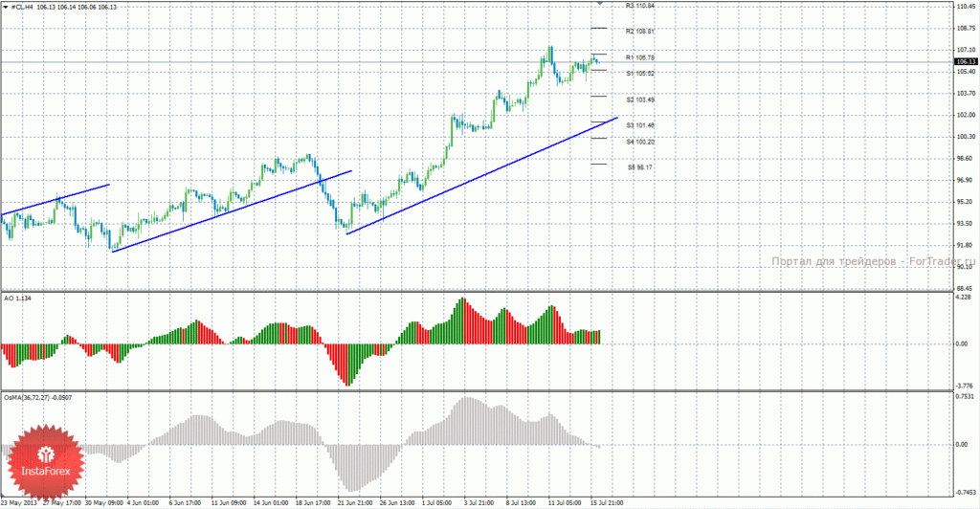Viewport: 980px width, 509px height.
Task: Click the chart shift triangle marker at top
Action: 600,3
